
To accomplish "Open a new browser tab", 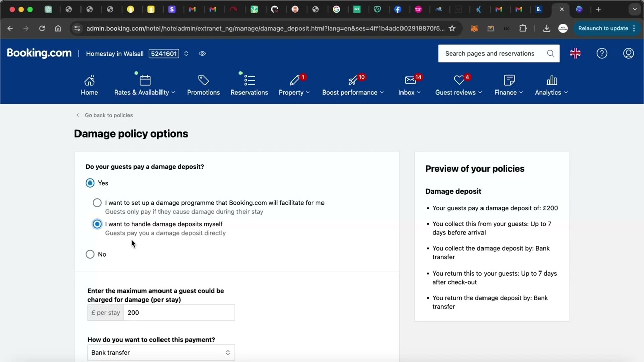I will (598, 9).
